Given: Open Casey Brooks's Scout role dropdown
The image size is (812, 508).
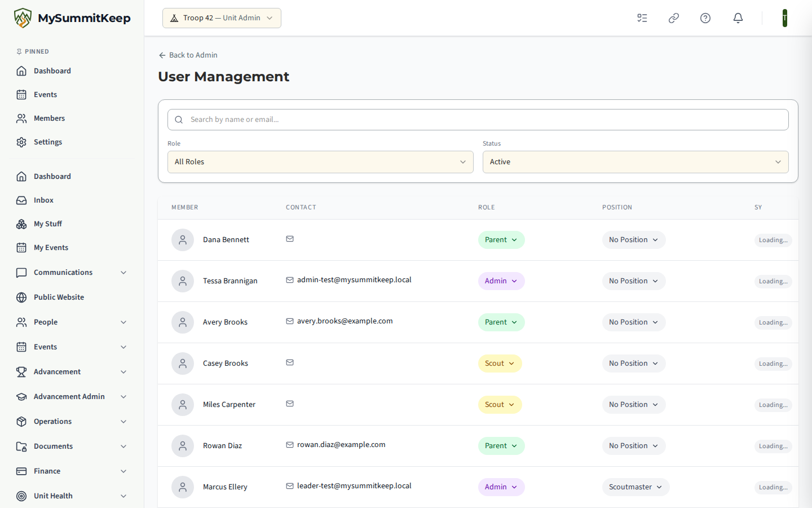Looking at the screenshot, I should pos(500,364).
